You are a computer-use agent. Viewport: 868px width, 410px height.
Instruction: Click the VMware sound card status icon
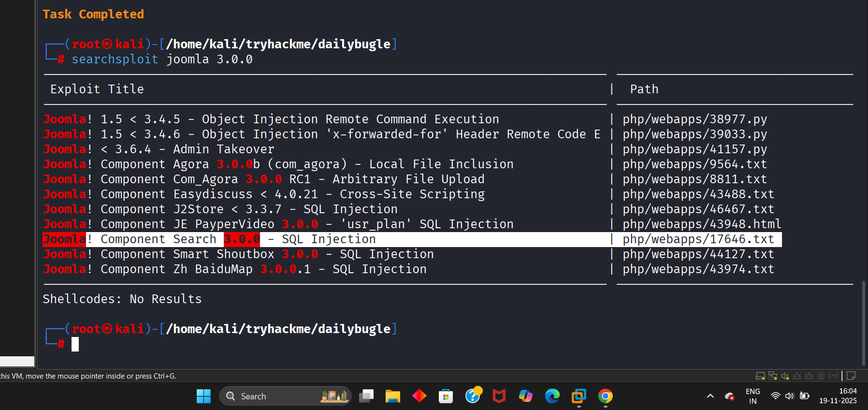click(785, 376)
